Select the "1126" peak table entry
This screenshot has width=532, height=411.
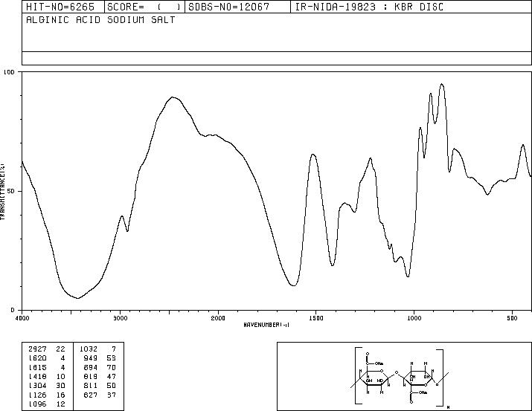(37, 395)
